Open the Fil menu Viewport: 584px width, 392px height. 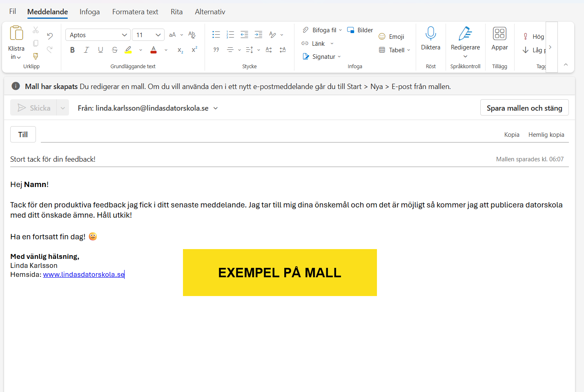pos(13,11)
